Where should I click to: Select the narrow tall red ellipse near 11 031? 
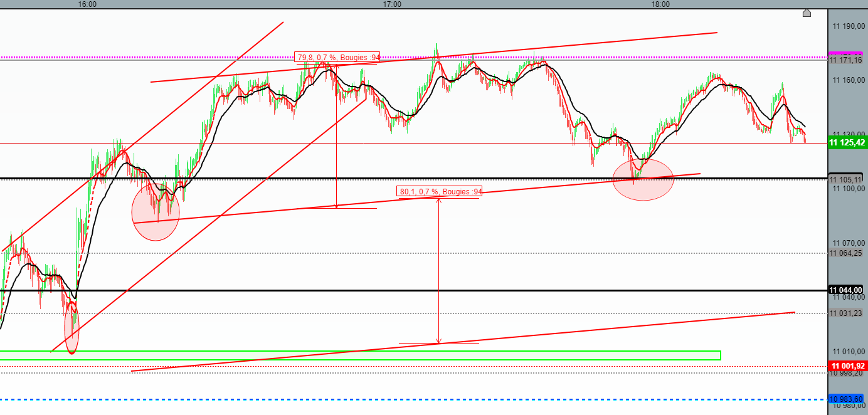(x=72, y=327)
